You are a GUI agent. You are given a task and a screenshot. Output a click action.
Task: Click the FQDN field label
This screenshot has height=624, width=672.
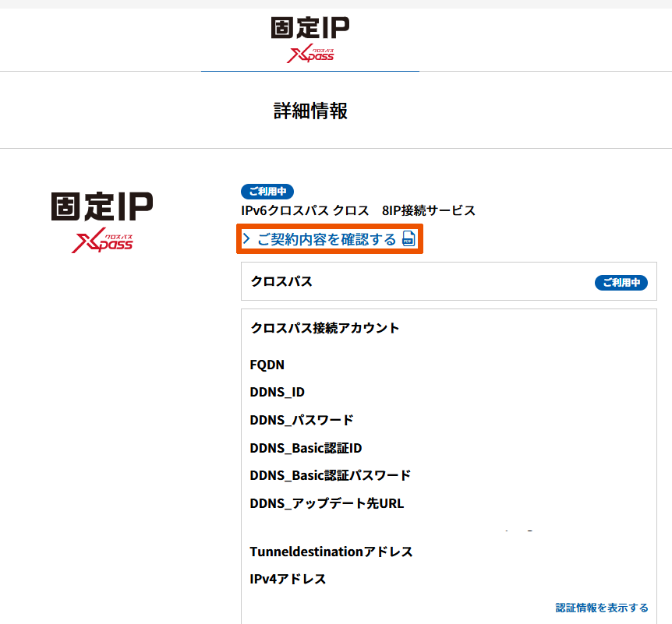(267, 365)
